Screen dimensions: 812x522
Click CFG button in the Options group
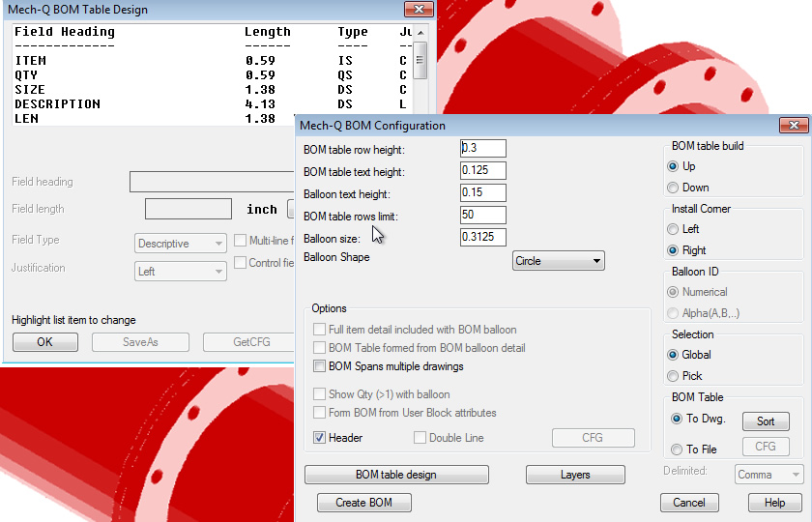(594, 438)
